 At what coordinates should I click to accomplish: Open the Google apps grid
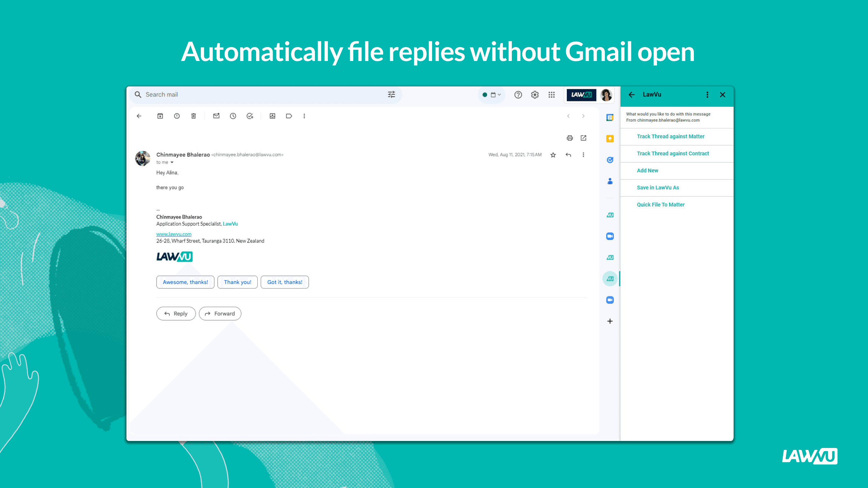click(552, 95)
